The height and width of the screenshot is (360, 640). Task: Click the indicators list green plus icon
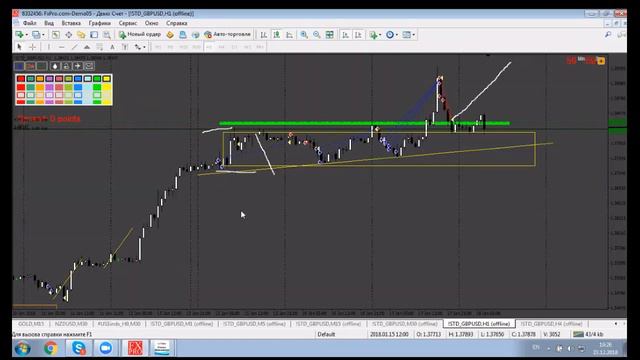[x=373, y=35]
